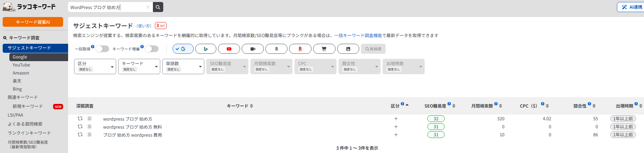Click keyword ブログ 始め方 wordpress 費用
Viewport: 644px width, 153px height.
pos(133,135)
